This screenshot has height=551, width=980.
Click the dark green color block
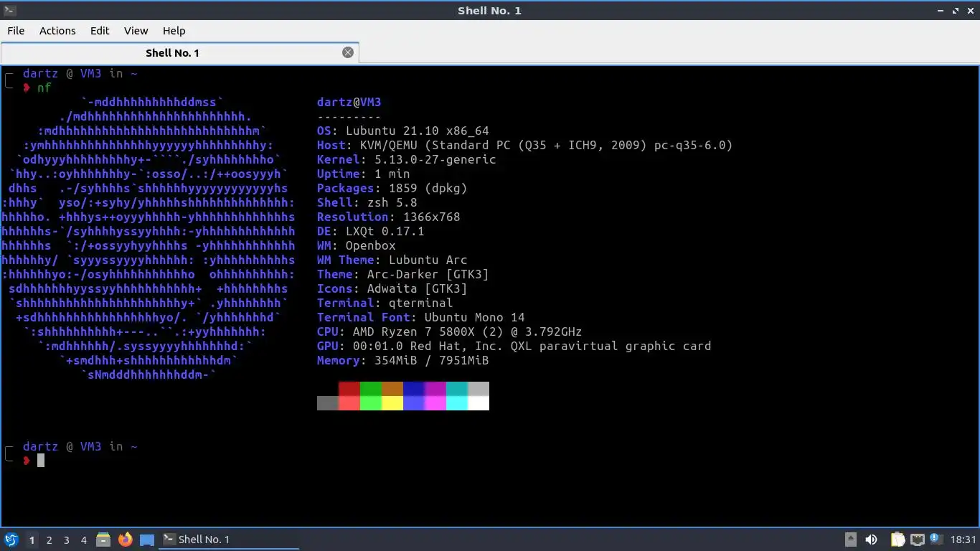371,389
